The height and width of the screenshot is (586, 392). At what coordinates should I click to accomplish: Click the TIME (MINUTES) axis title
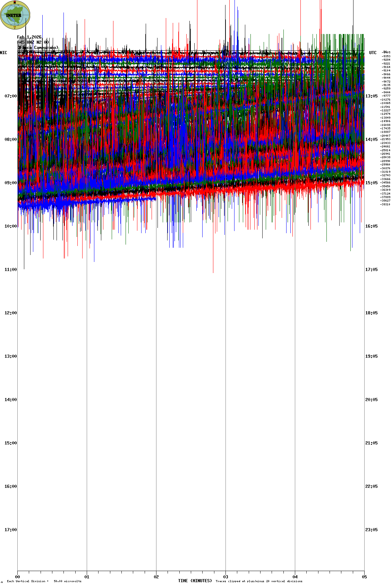[195, 581]
